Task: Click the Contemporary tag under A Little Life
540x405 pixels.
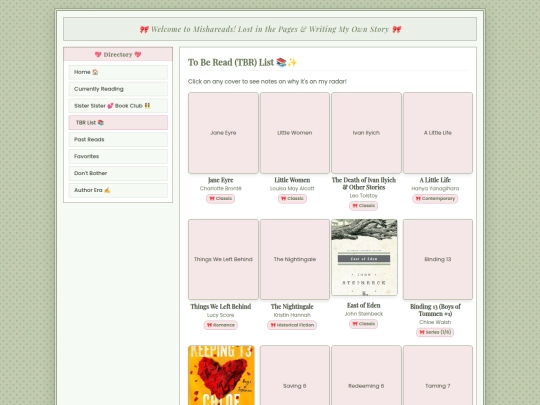Action: click(435, 199)
